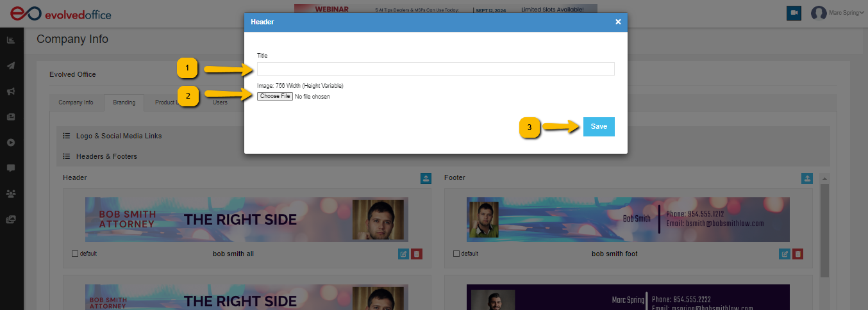Click the "Company Info" page heading

[x=72, y=39]
